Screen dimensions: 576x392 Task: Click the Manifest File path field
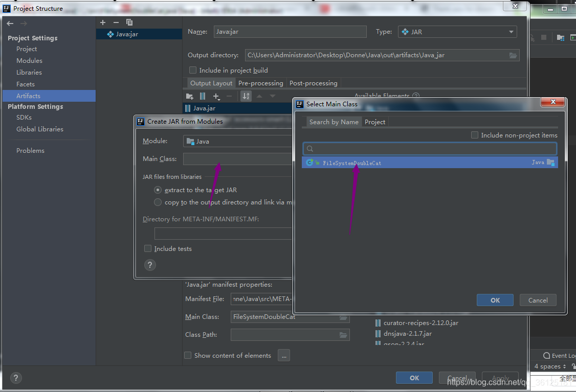point(262,299)
